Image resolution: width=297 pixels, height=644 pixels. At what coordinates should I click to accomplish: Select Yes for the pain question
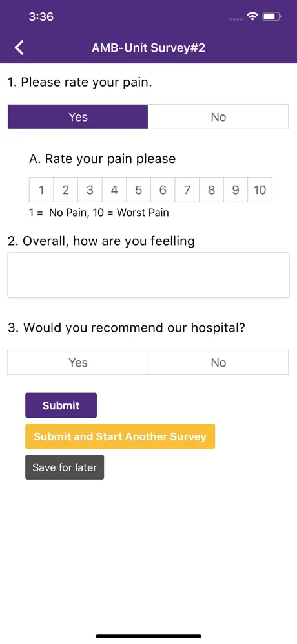(x=78, y=116)
